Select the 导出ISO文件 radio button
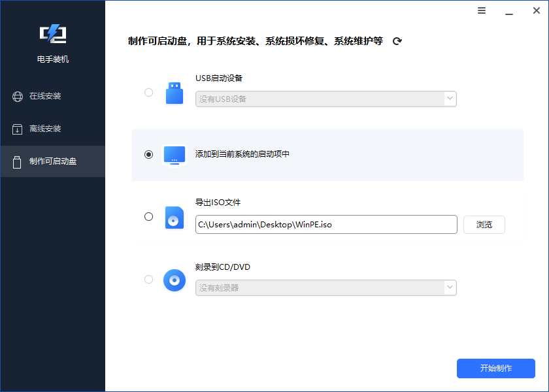549x392 pixels. tap(148, 216)
